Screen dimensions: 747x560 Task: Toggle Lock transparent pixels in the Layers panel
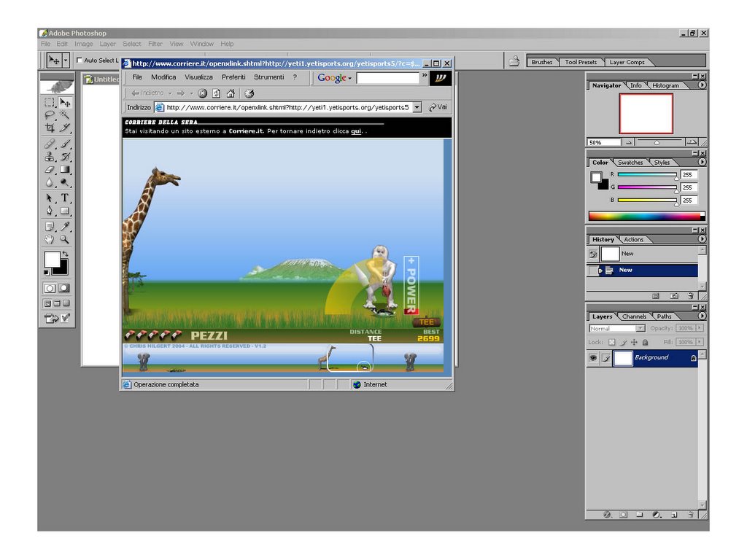click(x=612, y=342)
